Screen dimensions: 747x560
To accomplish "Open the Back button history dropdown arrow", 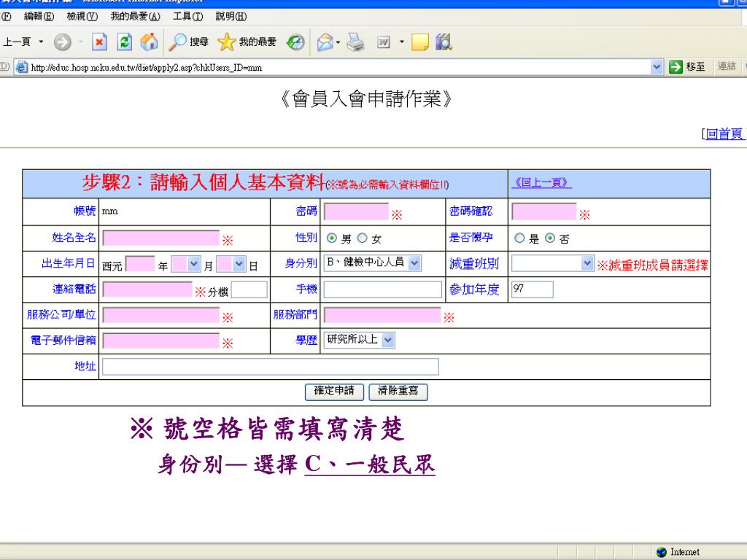I will point(41,42).
